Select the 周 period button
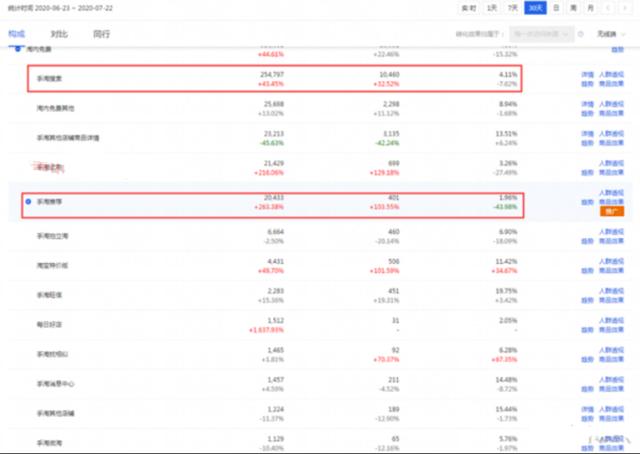The width and height of the screenshot is (640, 454). [x=573, y=8]
